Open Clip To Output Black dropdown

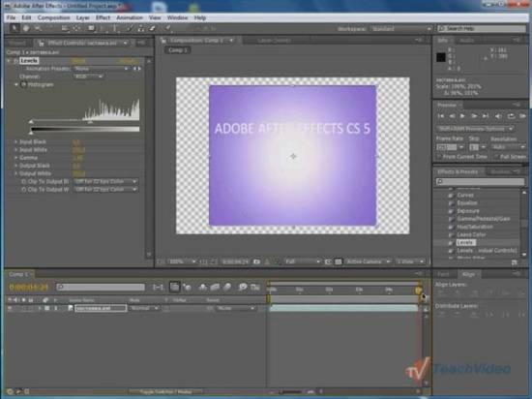pos(105,182)
